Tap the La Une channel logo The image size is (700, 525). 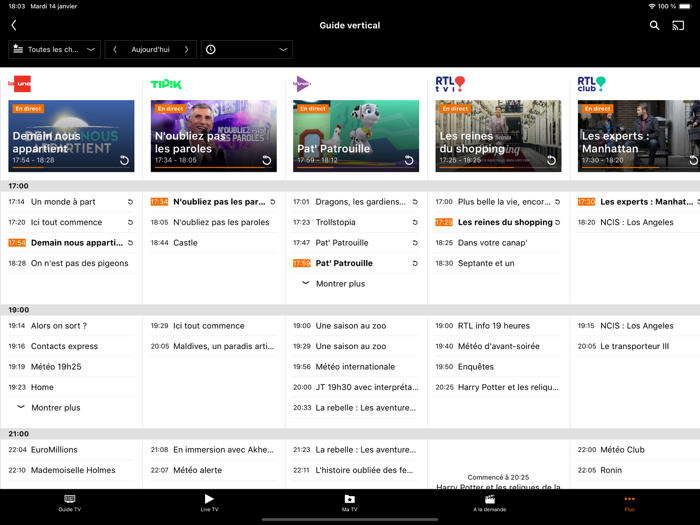[x=20, y=83]
